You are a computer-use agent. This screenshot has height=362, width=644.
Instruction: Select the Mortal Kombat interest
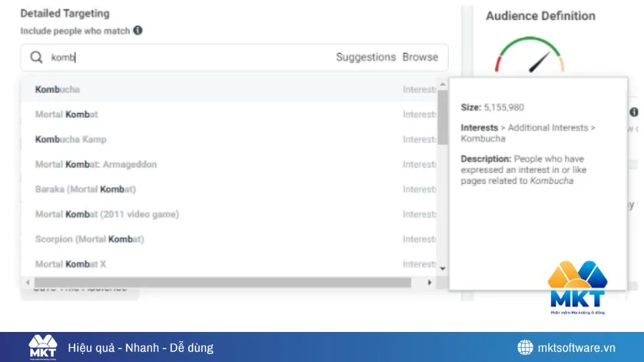click(67, 114)
